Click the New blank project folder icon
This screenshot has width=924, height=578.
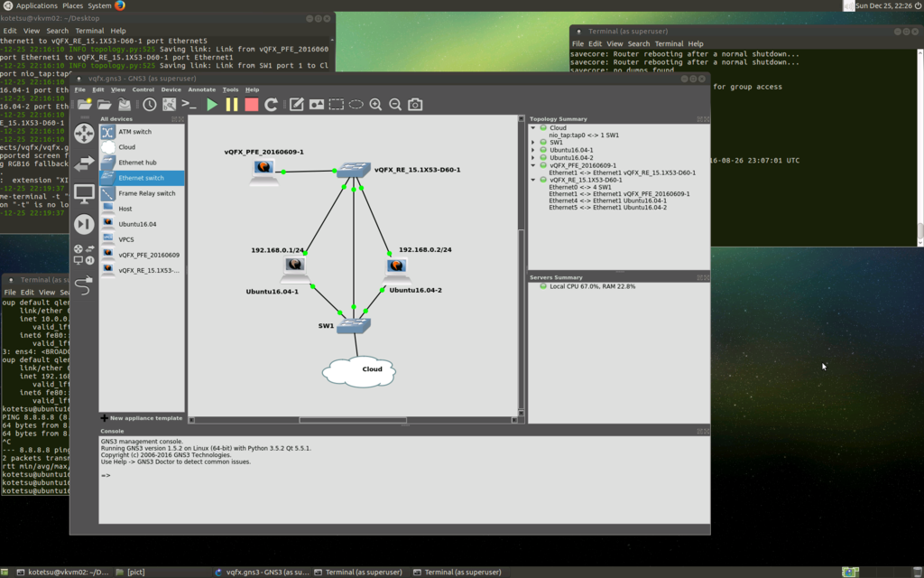click(x=85, y=105)
